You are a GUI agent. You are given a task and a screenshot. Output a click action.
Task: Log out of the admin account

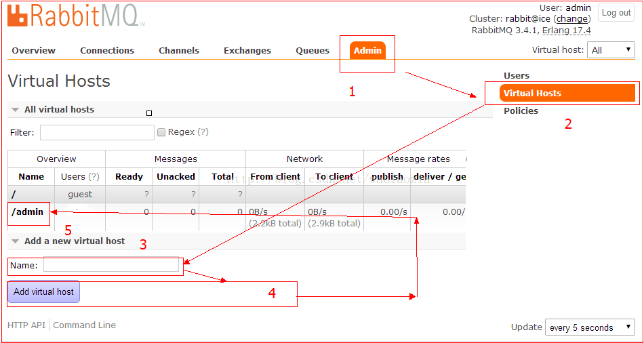(x=616, y=13)
